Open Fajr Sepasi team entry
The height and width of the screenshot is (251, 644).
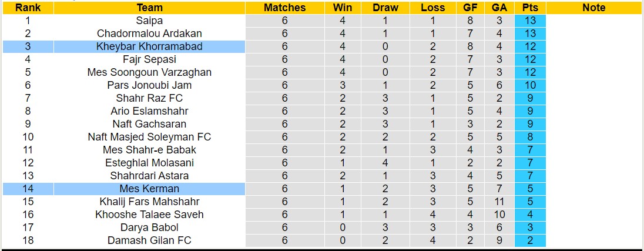pyautogui.click(x=149, y=59)
